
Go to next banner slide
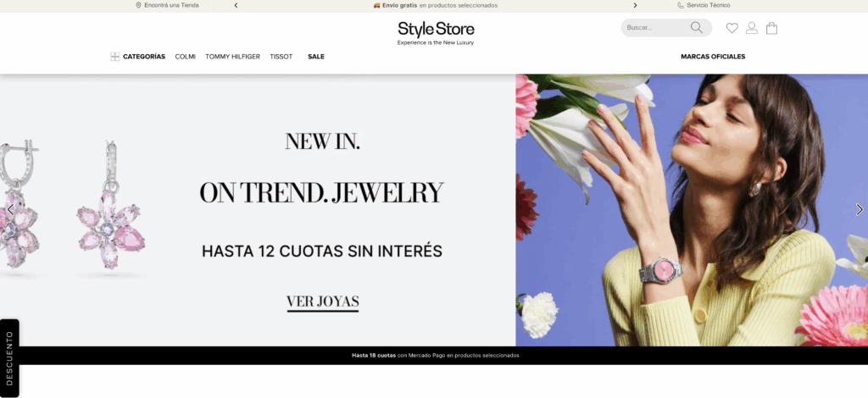[860, 209]
